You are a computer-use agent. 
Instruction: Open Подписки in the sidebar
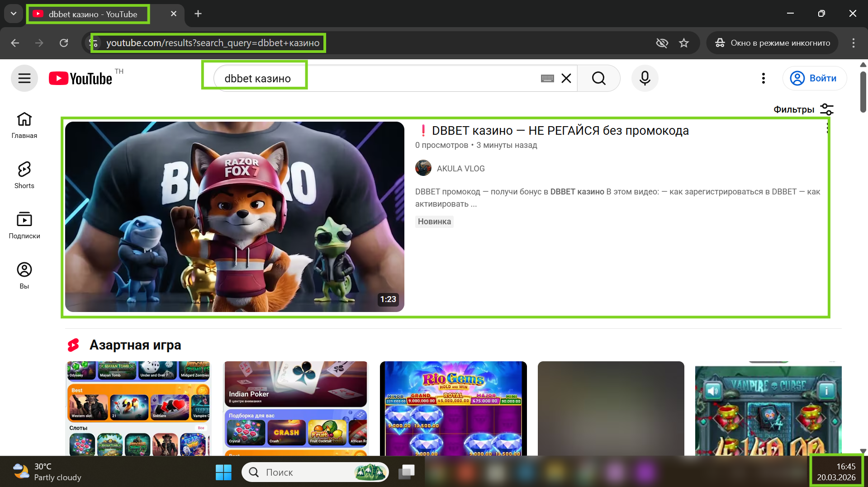coord(24,225)
